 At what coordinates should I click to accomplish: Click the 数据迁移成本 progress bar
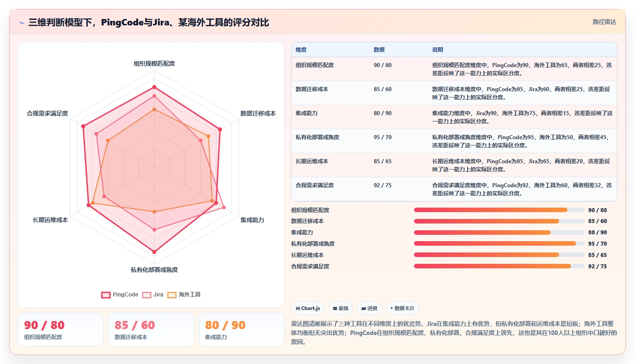click(x=499, y=221)
